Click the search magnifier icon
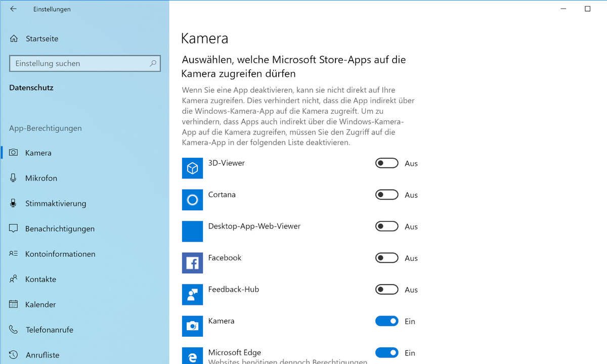 tap(153, 63)
